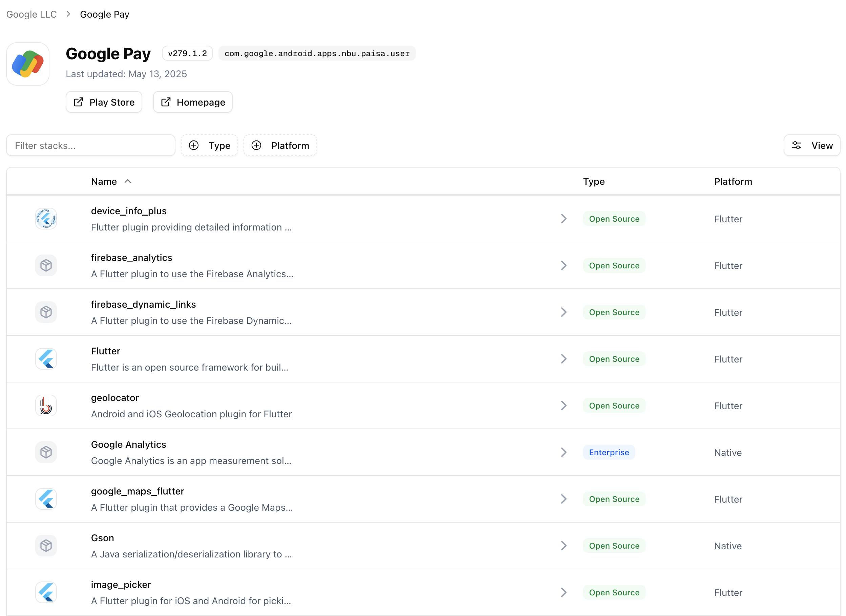The image size is (846, 616).
Task: Click the v279.1.2 version badge
Action: pyautogui.click(x=187, y=53)
